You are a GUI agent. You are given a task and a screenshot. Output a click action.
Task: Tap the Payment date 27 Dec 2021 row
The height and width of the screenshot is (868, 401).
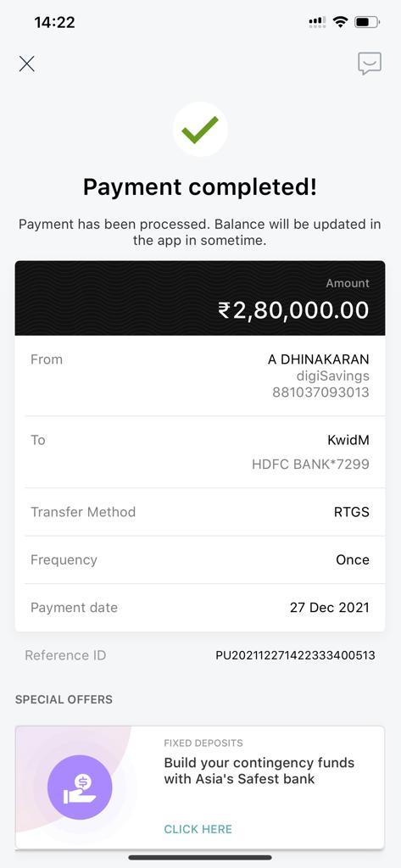(200, 607)
